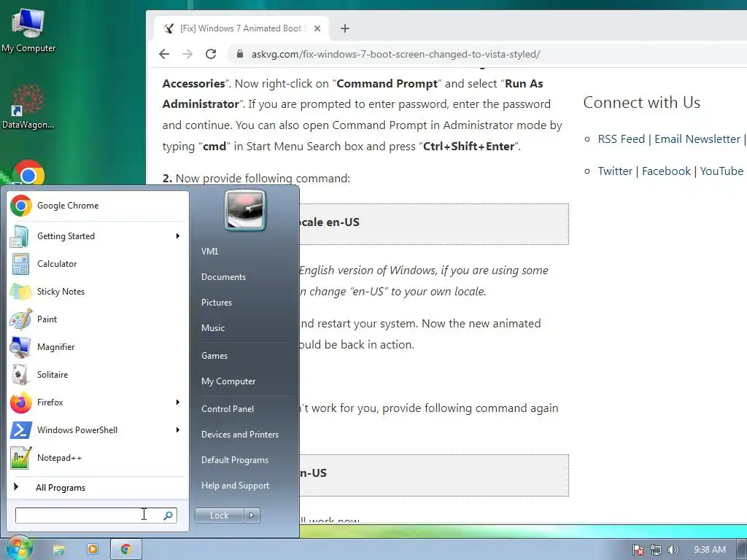Click the network tray icon

[x=656, y=550]
